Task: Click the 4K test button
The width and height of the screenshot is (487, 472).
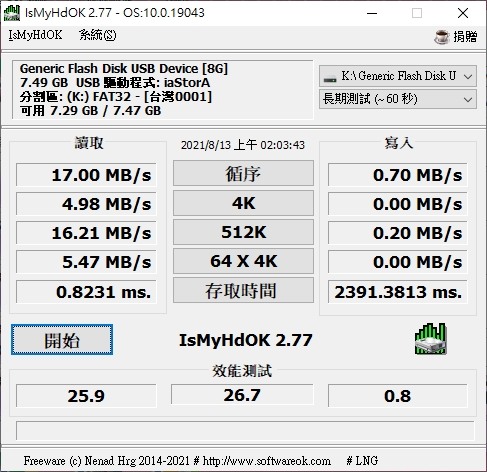Action: (243, 203)
